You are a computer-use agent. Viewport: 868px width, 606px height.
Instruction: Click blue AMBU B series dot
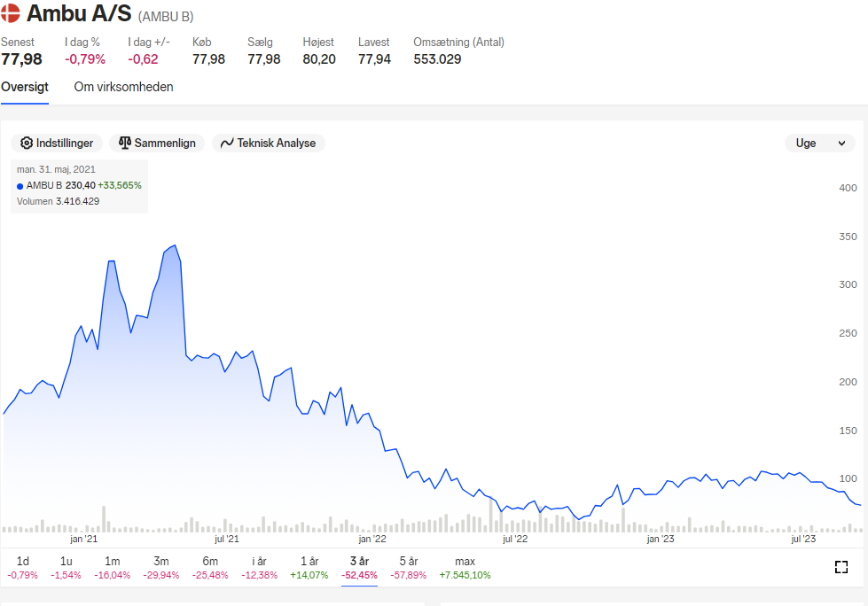tap(20, 186)
